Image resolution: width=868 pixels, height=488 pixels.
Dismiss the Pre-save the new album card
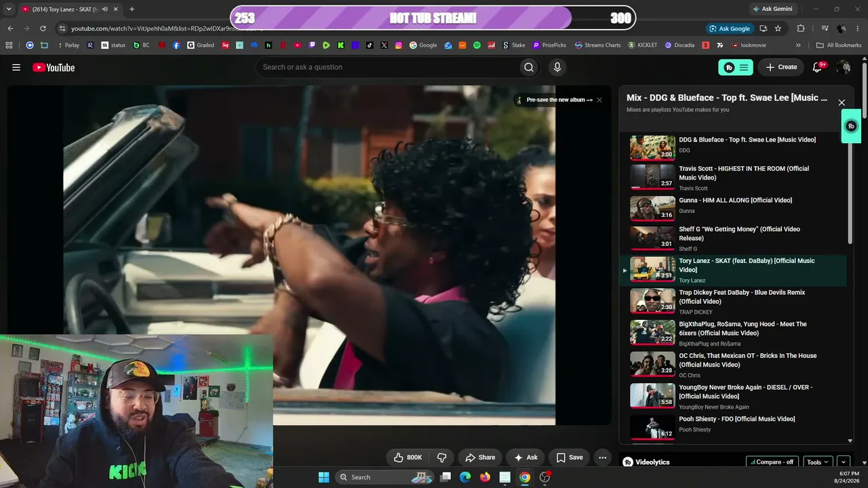pyautogui.click(x=599, y=100)
